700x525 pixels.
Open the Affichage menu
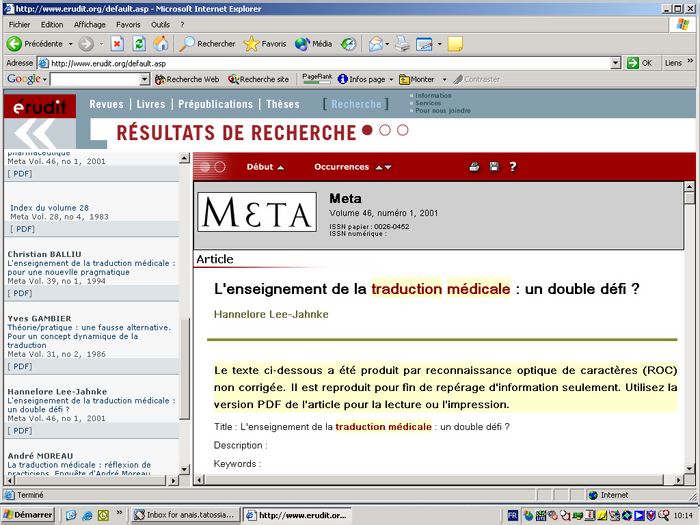(90, 25)
